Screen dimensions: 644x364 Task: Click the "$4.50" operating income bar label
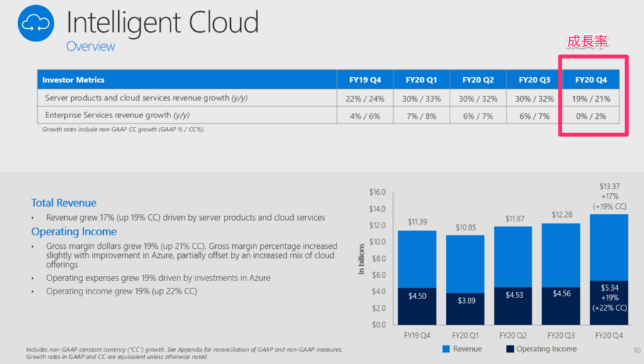418,296
